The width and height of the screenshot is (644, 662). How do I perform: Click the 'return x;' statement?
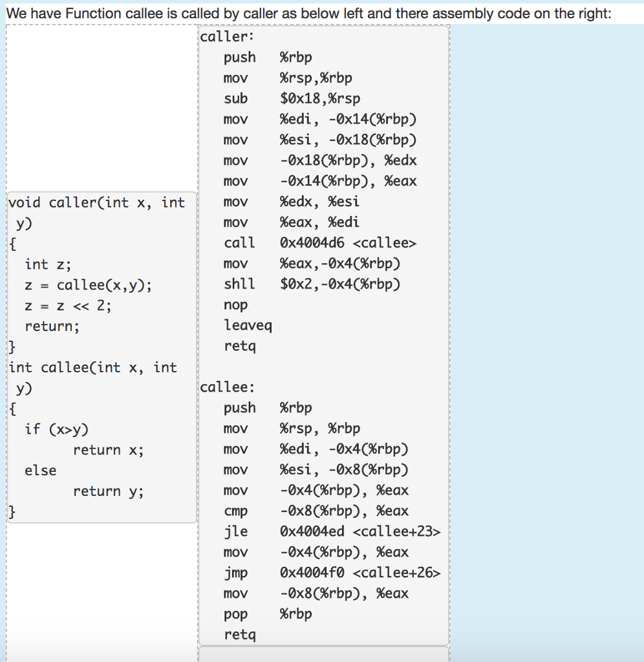[x=108, y=450]
